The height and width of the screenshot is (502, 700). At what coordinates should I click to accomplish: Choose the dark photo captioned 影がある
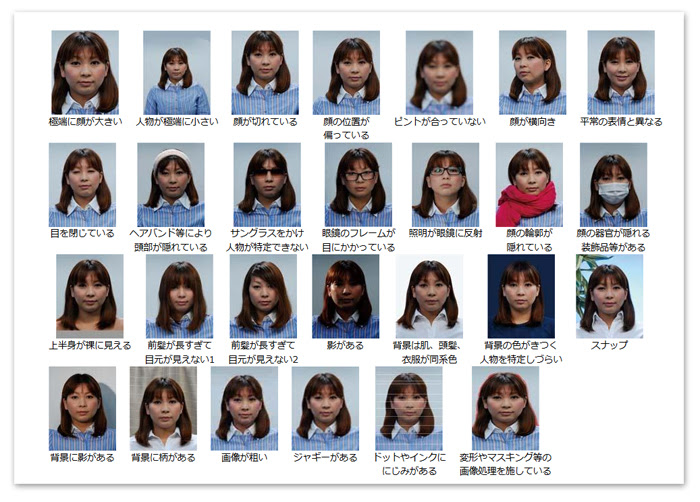coord(346,296)
